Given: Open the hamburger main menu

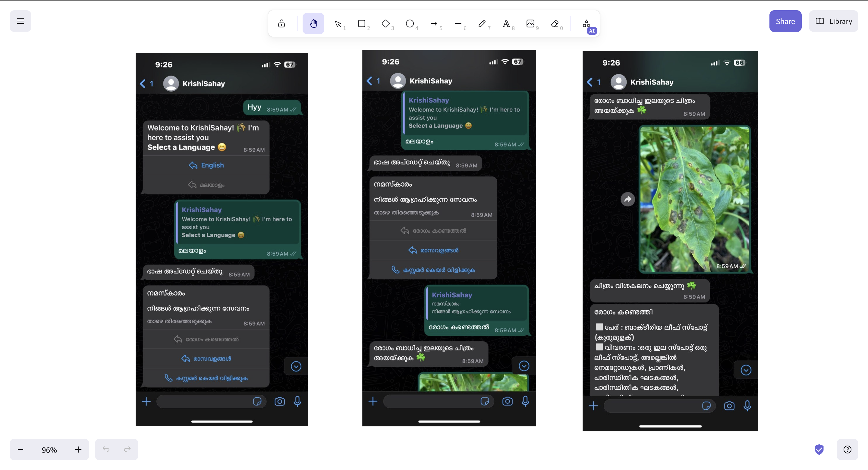Looking at the screenshot, I should 20,21.
